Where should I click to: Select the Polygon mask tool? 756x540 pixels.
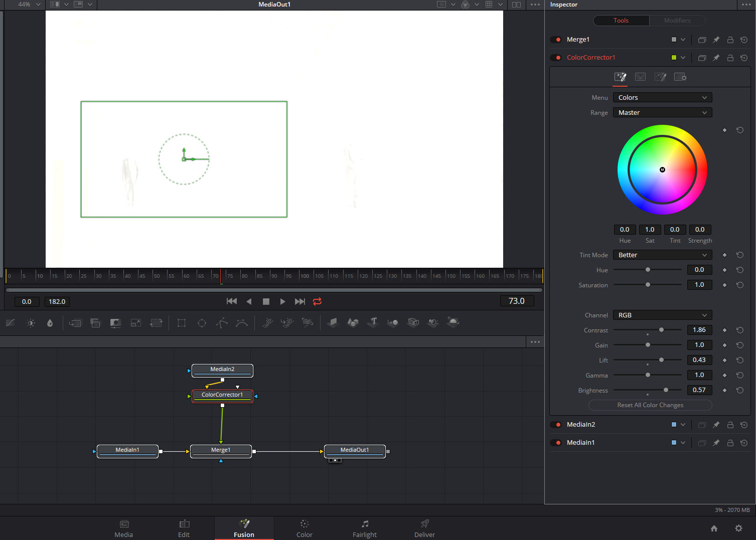(222, 323)
